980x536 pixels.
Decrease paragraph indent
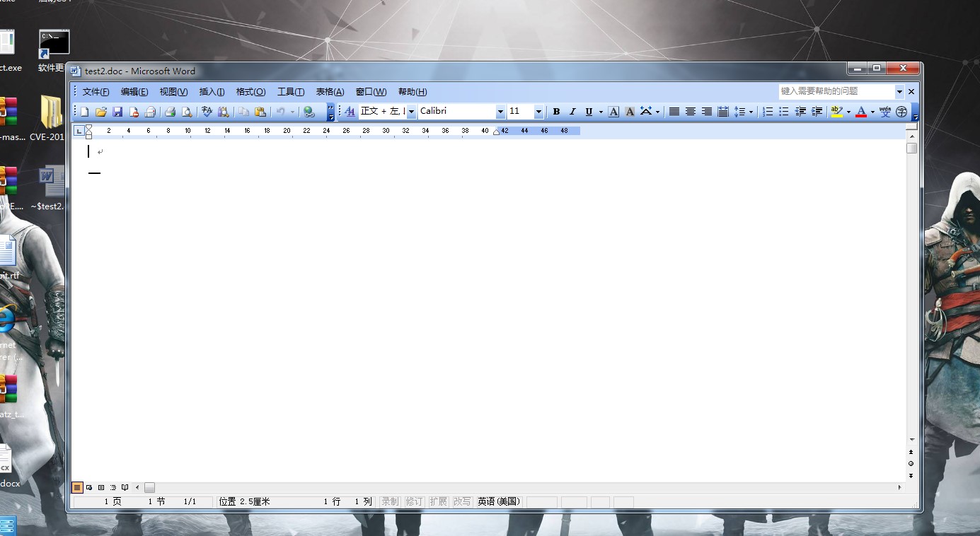point(800,112)
